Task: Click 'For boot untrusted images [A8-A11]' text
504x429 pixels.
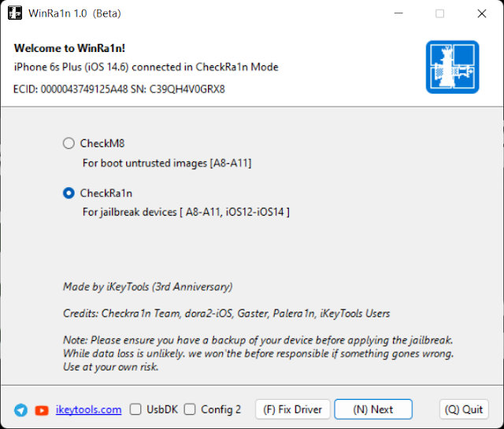Action: click(167, 163)
